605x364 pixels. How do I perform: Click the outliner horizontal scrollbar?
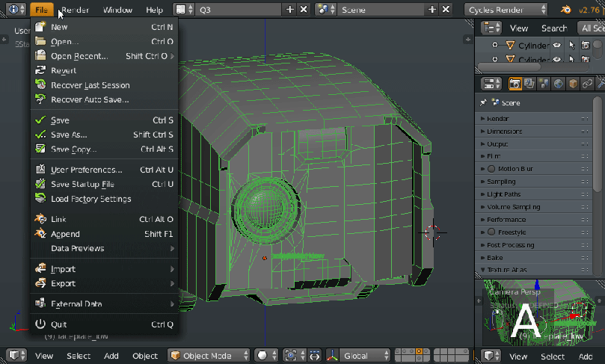[509, 66]
